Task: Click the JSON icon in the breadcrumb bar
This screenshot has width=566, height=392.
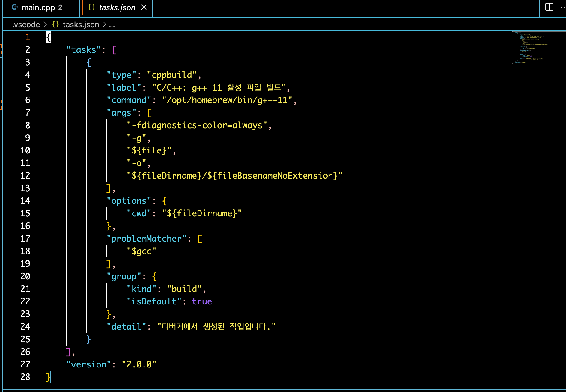Action: (x=55, y=25)
